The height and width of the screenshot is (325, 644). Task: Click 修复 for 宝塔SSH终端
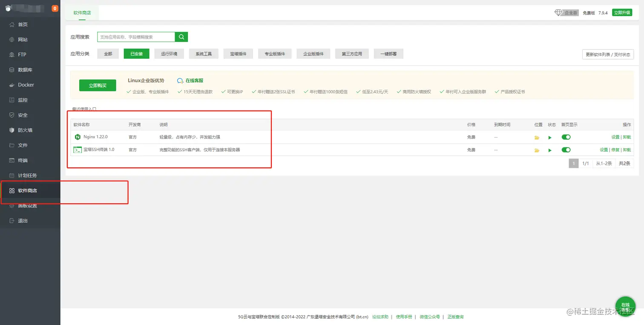pos(615,150)
